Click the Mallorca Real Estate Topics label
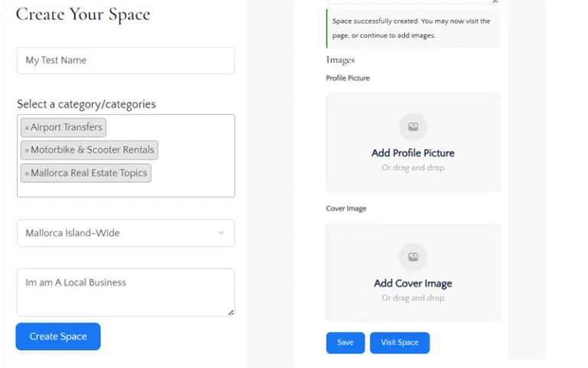Viewport: 588px width, 368px height. (x=89, y=173)
